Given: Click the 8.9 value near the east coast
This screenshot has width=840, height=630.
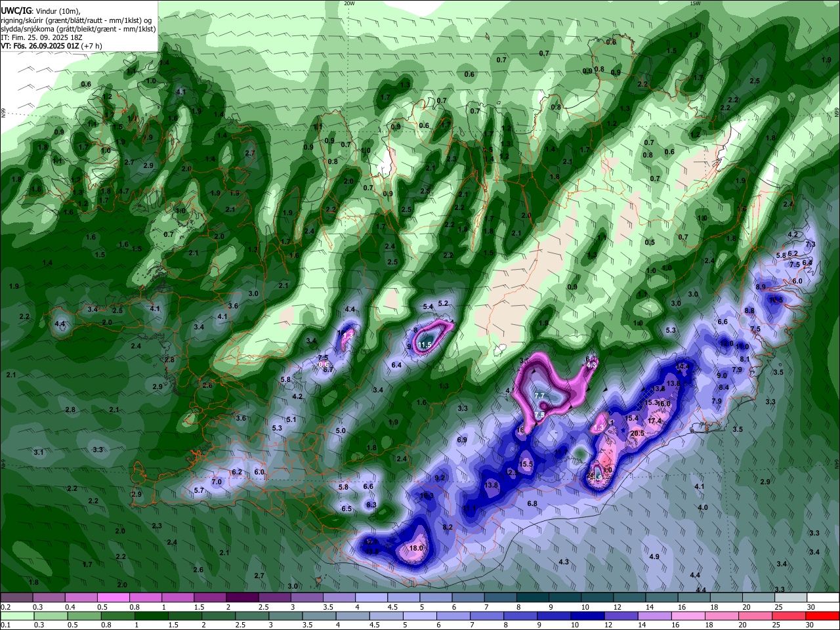Looking at the screenshot, I should coord(761,287).
